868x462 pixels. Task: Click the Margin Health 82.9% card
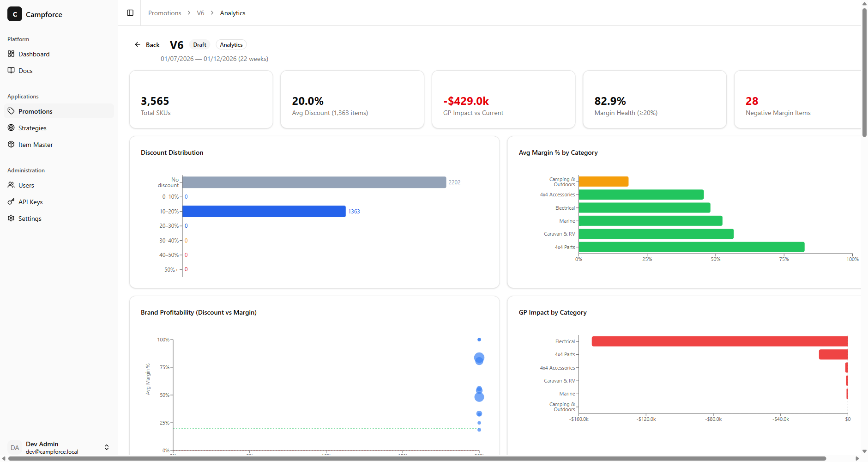[655, 99]
